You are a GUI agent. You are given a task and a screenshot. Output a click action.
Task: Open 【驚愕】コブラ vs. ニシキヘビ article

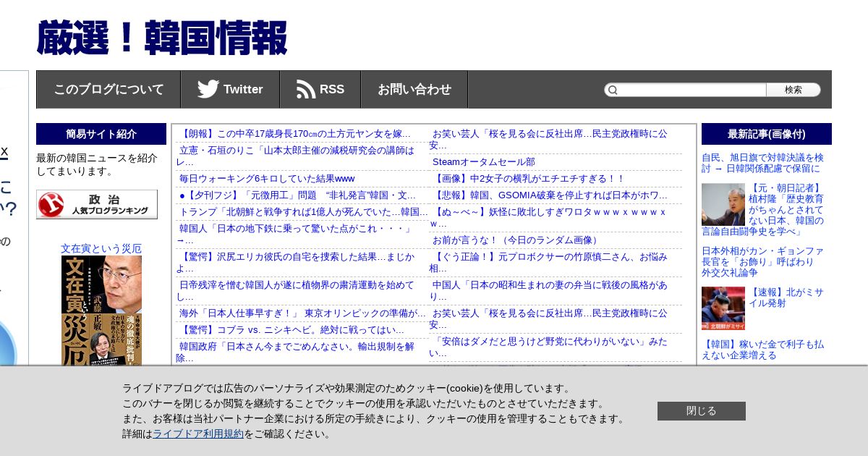pos(292,329)
